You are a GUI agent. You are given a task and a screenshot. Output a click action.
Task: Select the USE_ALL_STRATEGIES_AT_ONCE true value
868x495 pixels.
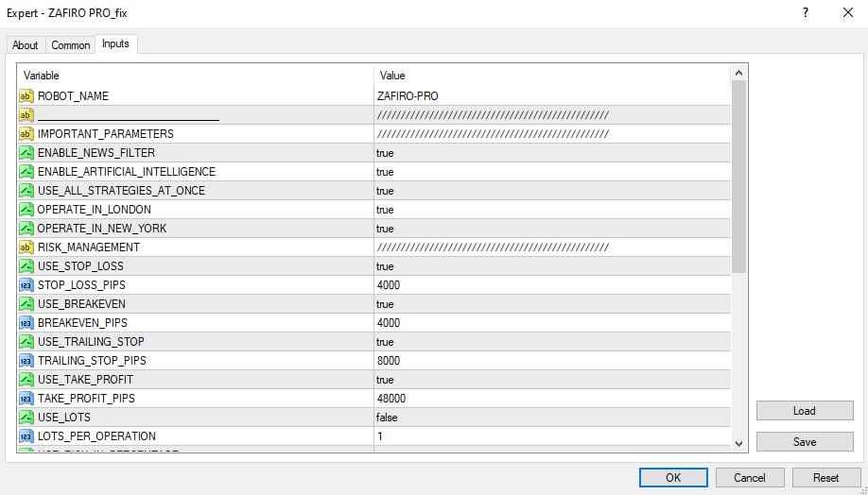(x=552, y=190)
